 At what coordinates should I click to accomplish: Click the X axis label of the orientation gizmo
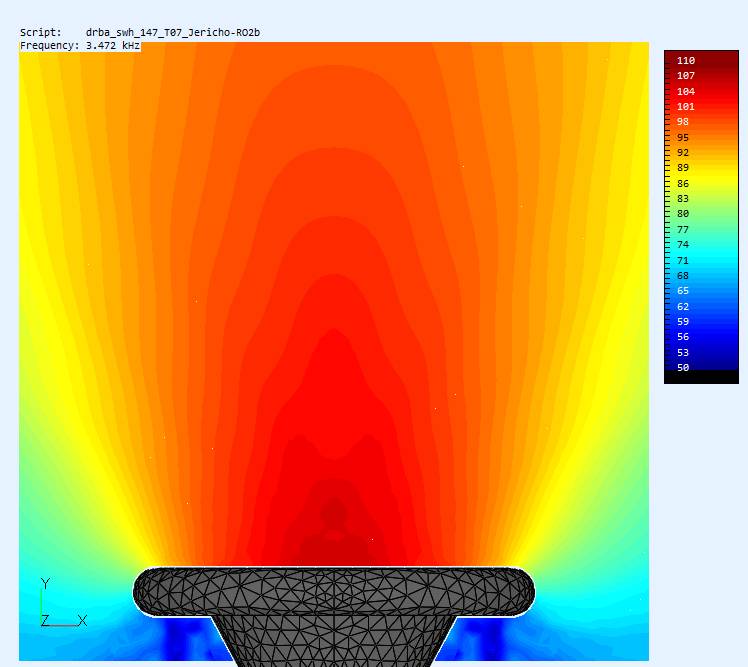tap(82, 621)
